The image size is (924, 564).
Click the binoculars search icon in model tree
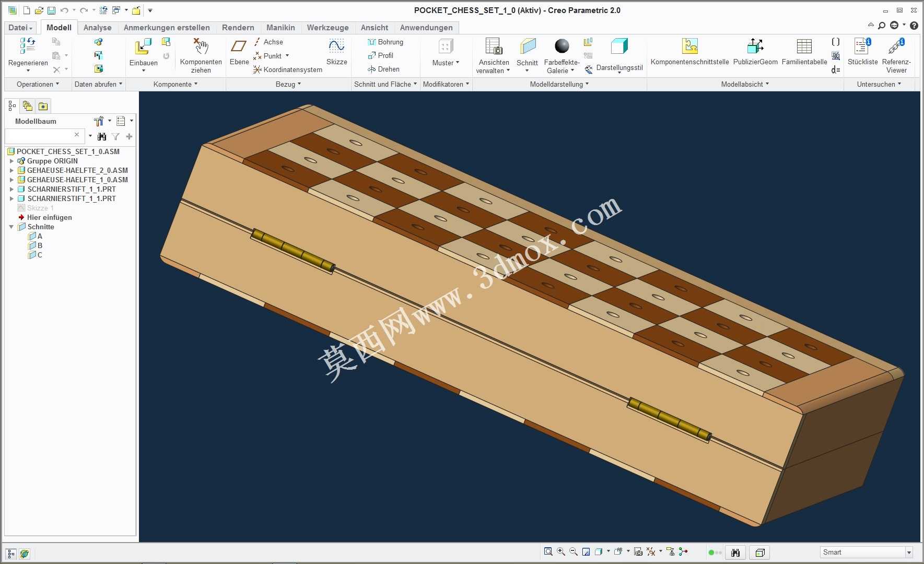tap(102, 136)
